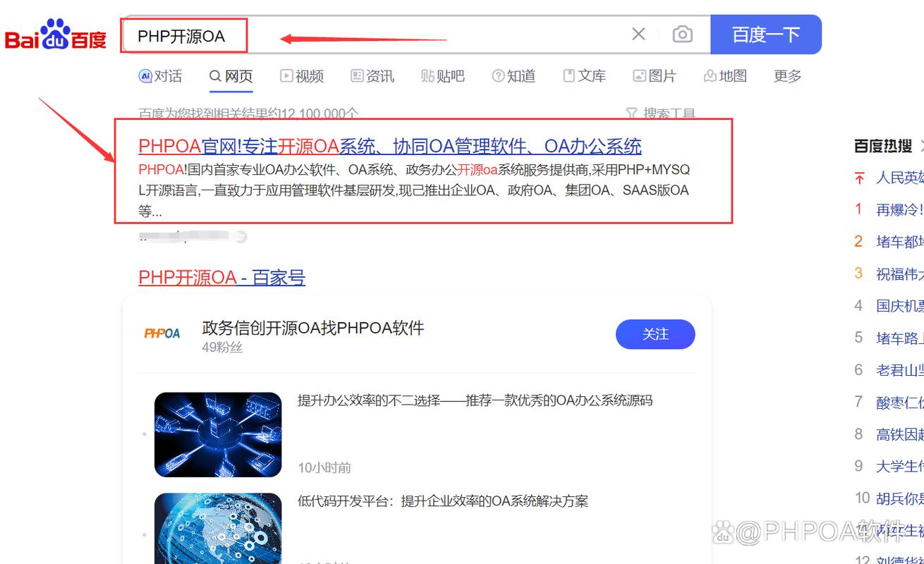Viewport: 924px width, 564px height.
Task: Click the 百度一下 search button
Action: pos(766,35)
